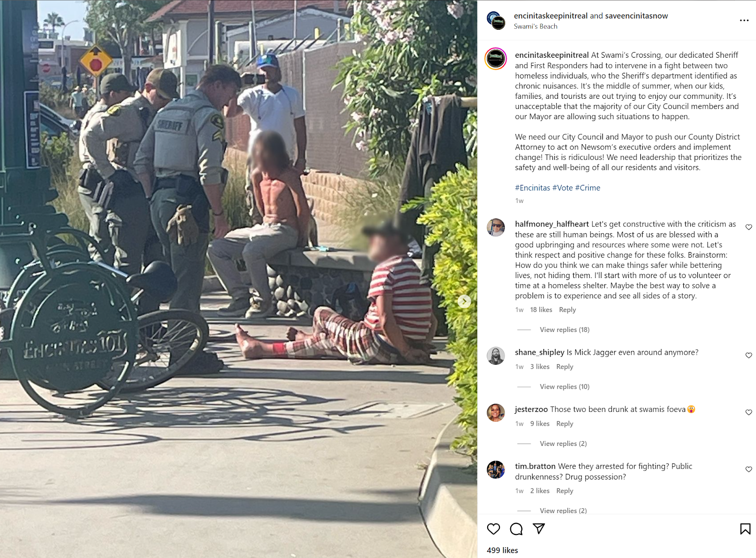Like shane_shipley's Mick Jagger comment
756x558 pixels.
[x=748, y=355]
